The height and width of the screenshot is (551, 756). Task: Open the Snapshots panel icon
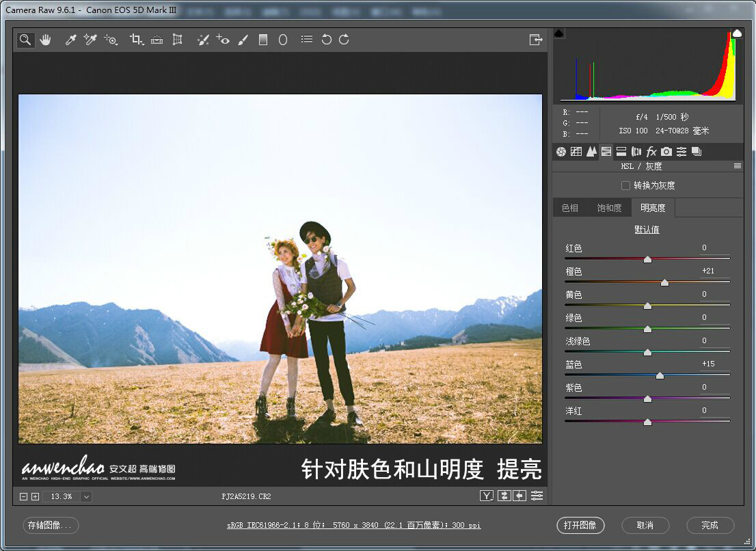(x=697, y=152)
